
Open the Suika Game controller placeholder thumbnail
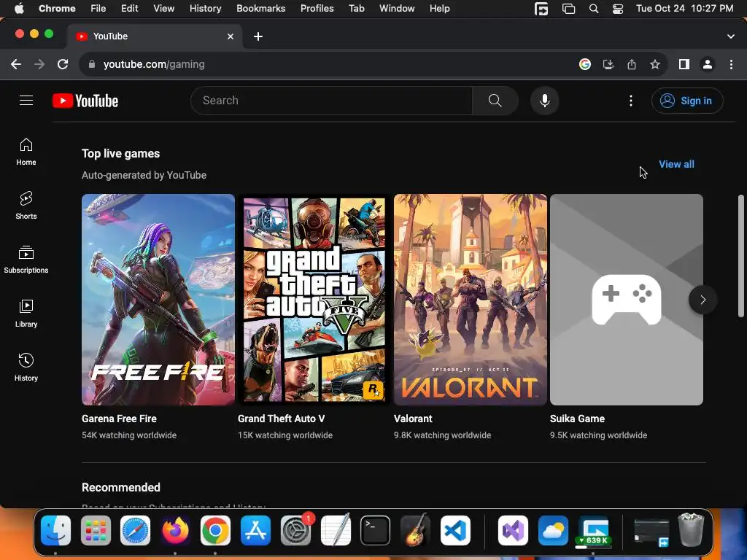coord(627,300)
